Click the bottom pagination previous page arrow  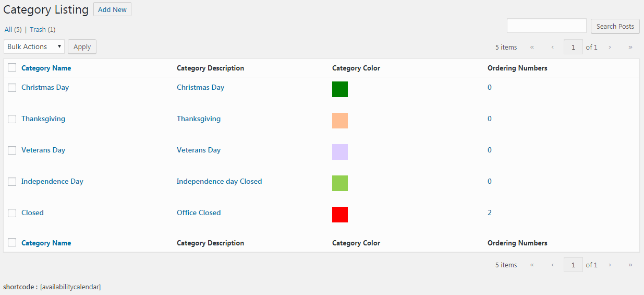click(552, 265)
